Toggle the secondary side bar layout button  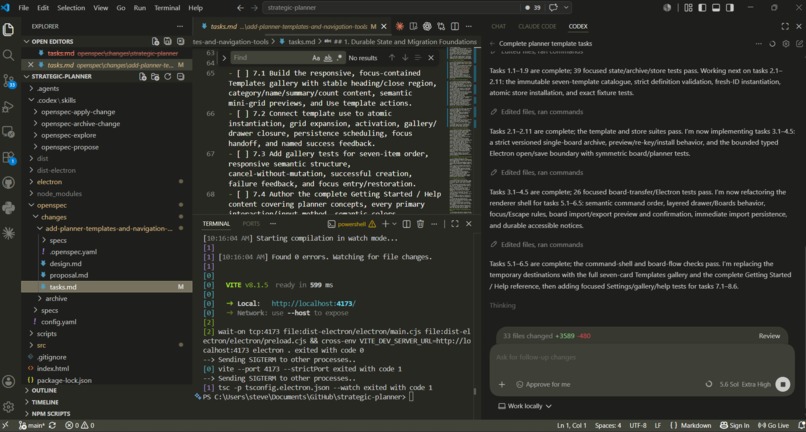(729, 8)
